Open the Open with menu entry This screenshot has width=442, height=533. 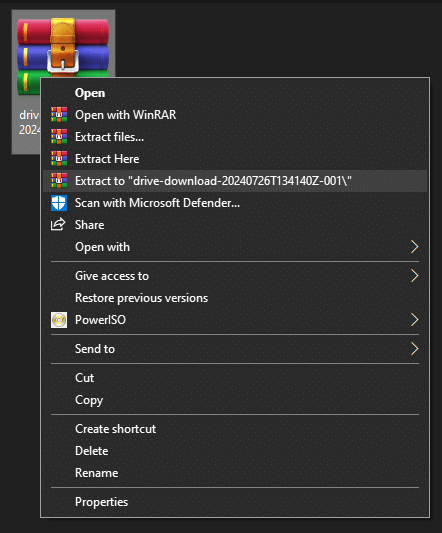pos(235,247)
